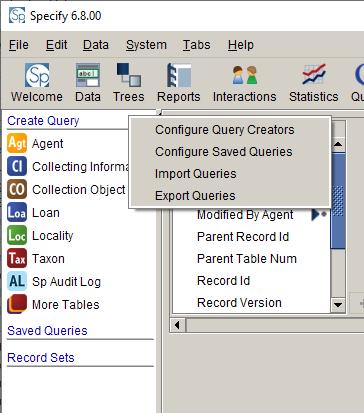Start a Collection Object query

79,190
